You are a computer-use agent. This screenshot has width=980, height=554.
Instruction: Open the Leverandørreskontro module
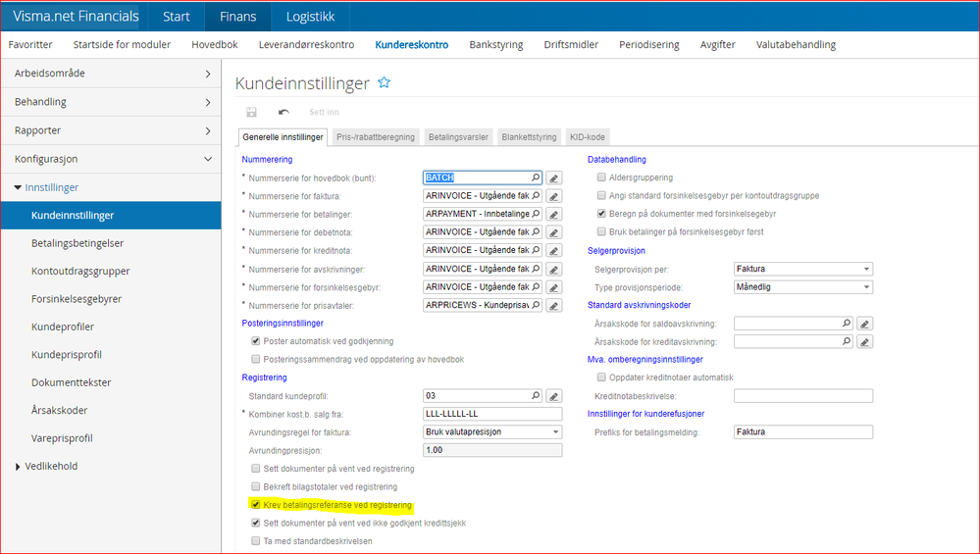tap(306, 45)
